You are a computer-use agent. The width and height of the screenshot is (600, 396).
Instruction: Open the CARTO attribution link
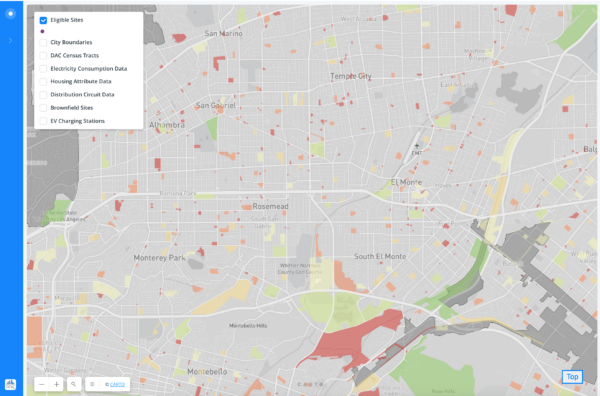(117, 385)
